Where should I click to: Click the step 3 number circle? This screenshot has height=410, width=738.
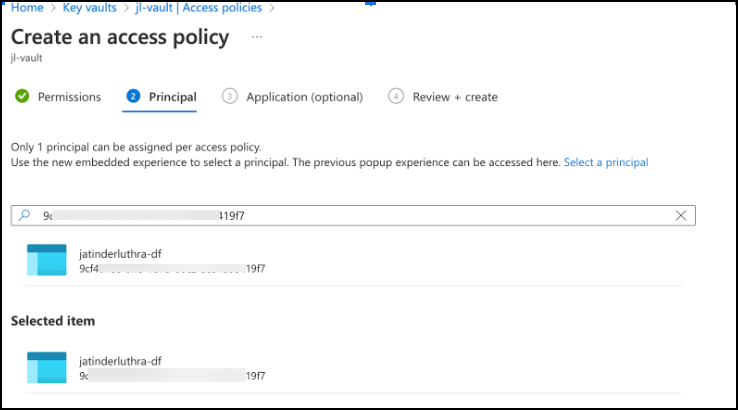tap(230, 97)
